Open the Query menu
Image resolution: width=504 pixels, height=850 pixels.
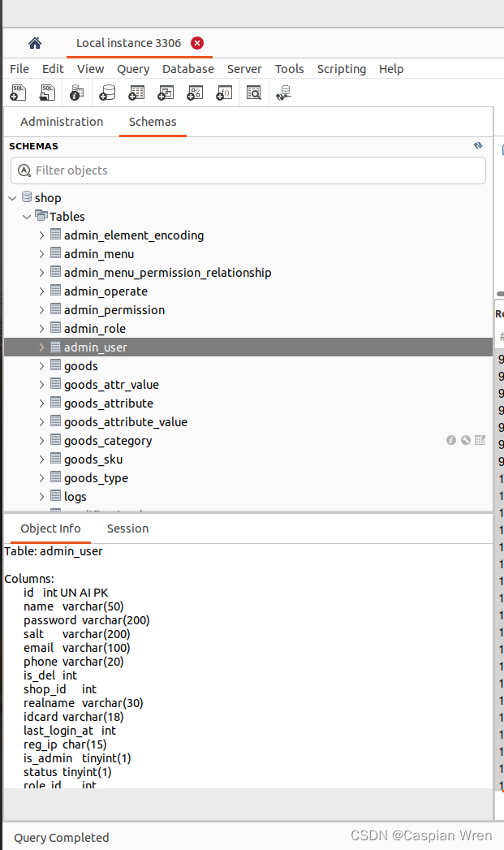tap(133, 69)
